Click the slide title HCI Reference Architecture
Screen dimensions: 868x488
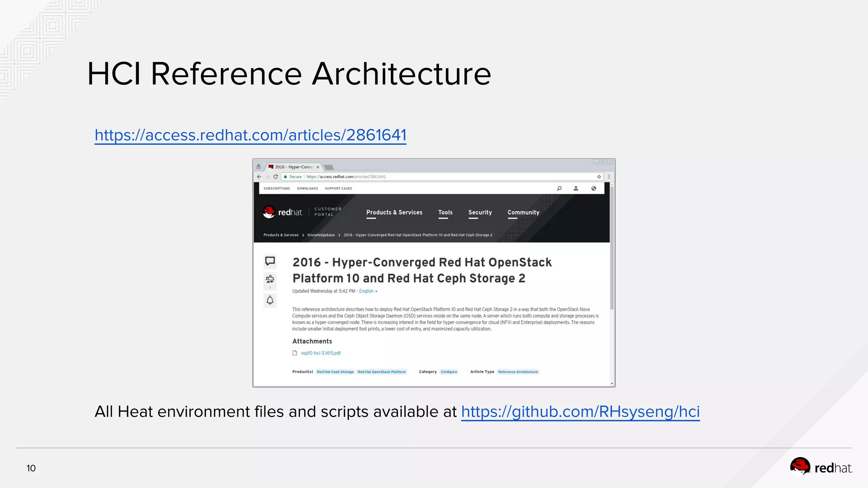click(289, 74)
